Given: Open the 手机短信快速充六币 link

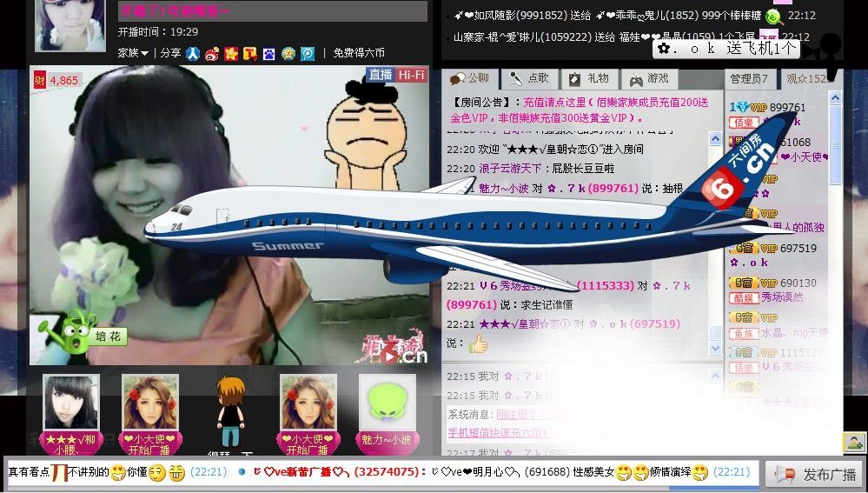Looking at the screenshot, I should pyautogui.click(x=500, y=433).
